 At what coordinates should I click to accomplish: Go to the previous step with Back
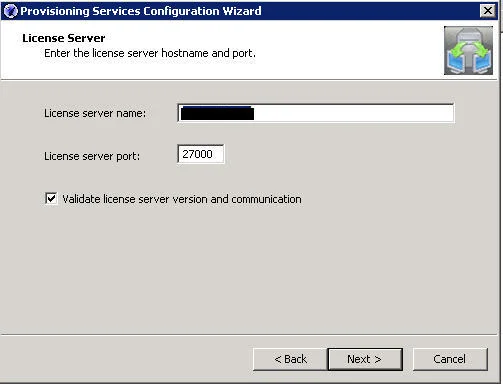(x=290, y=359)
